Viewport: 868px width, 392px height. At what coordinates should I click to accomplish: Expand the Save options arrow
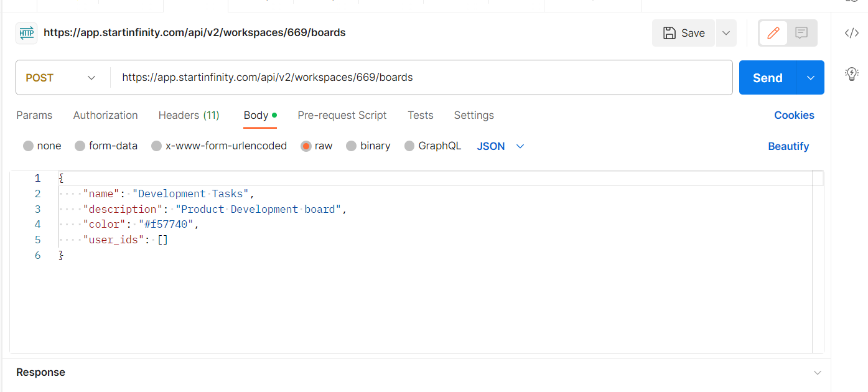[x=726, y=33]
